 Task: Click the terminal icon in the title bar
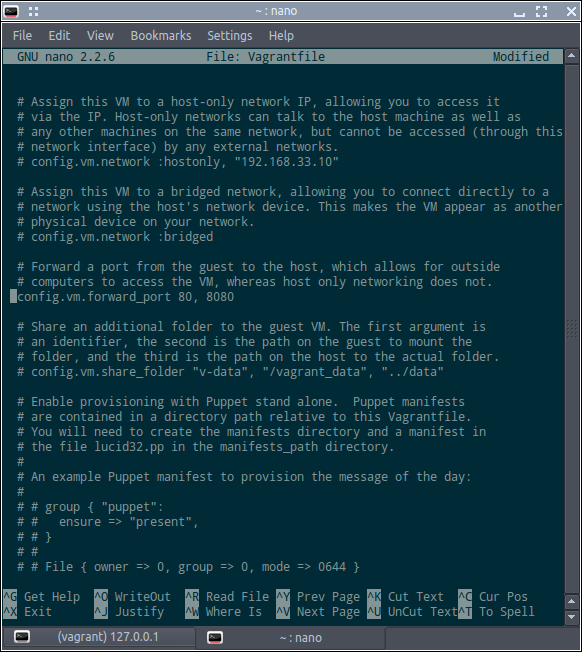pyautogui.click(x=11, y=11)
